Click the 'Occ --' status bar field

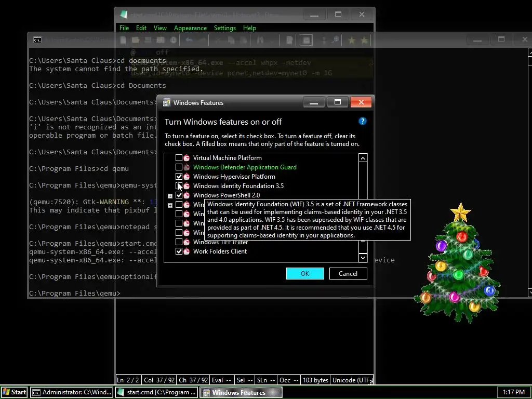pyautogui.click(x=289, y=380)
